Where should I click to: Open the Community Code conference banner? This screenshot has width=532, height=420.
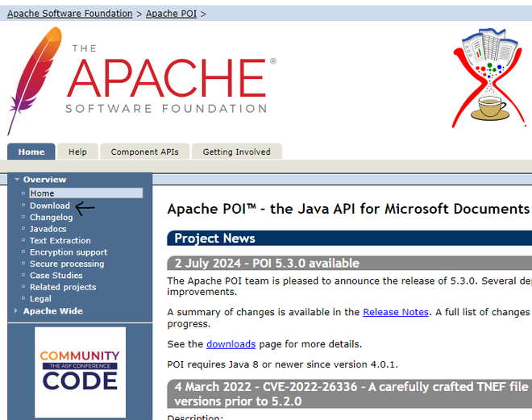coord(80,372)
